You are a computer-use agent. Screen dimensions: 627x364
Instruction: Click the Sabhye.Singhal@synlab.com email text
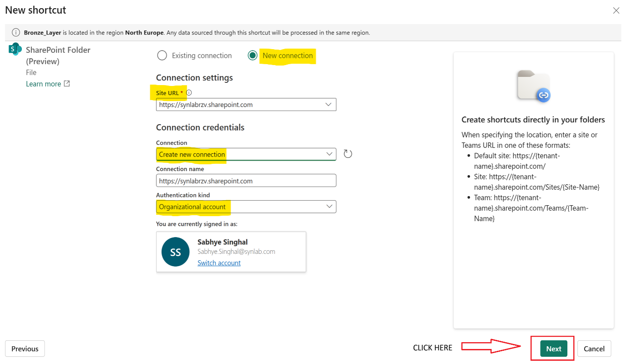[236, 252]
